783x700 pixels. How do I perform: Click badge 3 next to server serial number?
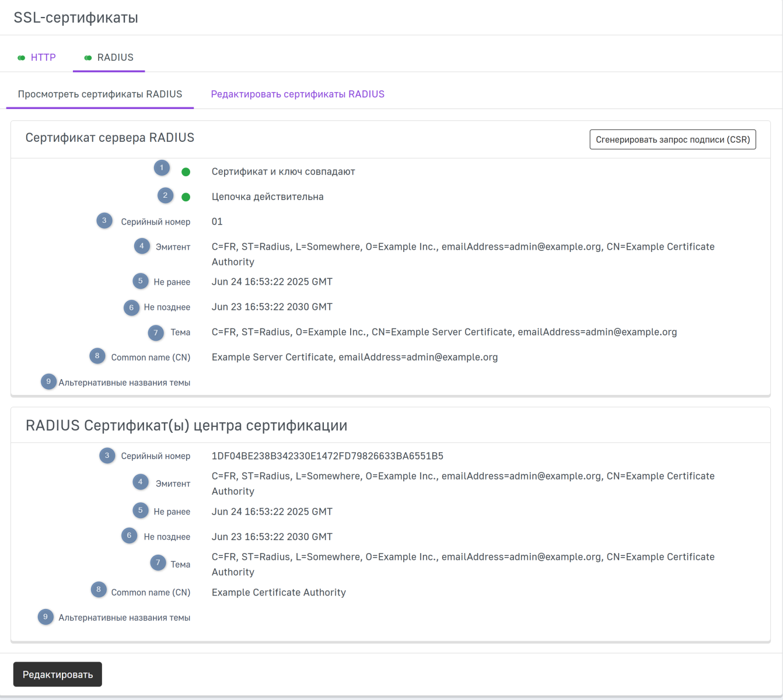[x=104, y=220]
